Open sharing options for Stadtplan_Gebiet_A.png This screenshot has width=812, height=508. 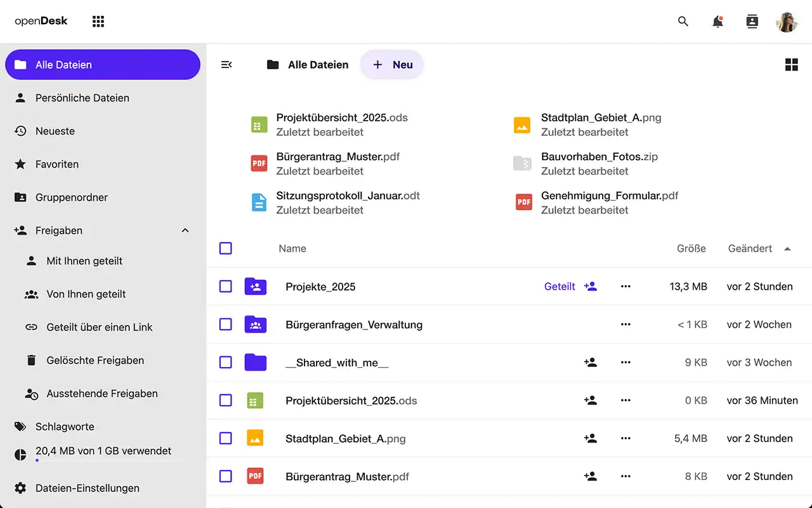[591, 438]
